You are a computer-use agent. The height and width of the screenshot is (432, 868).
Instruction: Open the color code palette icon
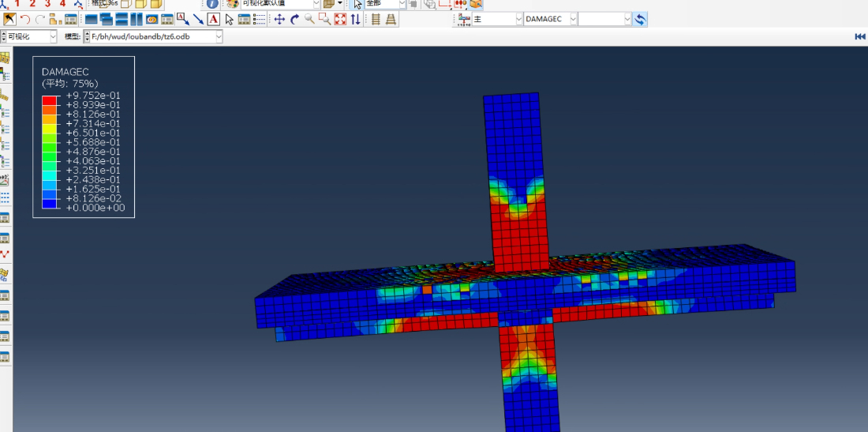233,3
